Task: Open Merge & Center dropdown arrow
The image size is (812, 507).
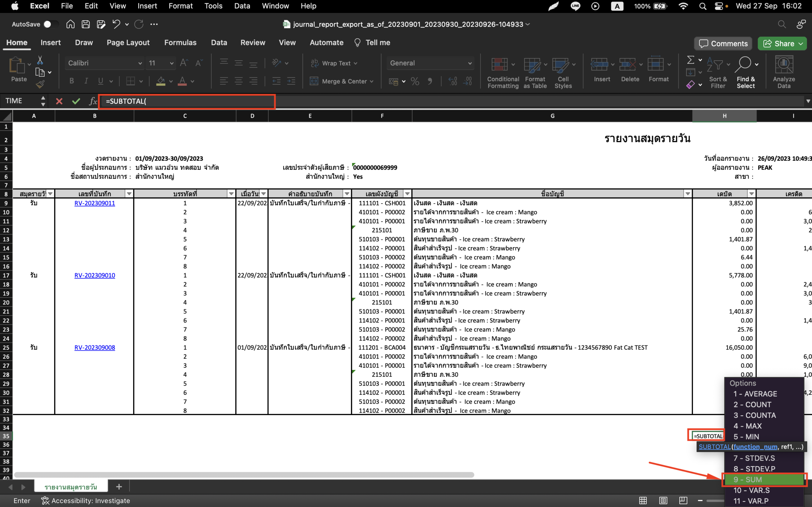Action: pos(371,81)
